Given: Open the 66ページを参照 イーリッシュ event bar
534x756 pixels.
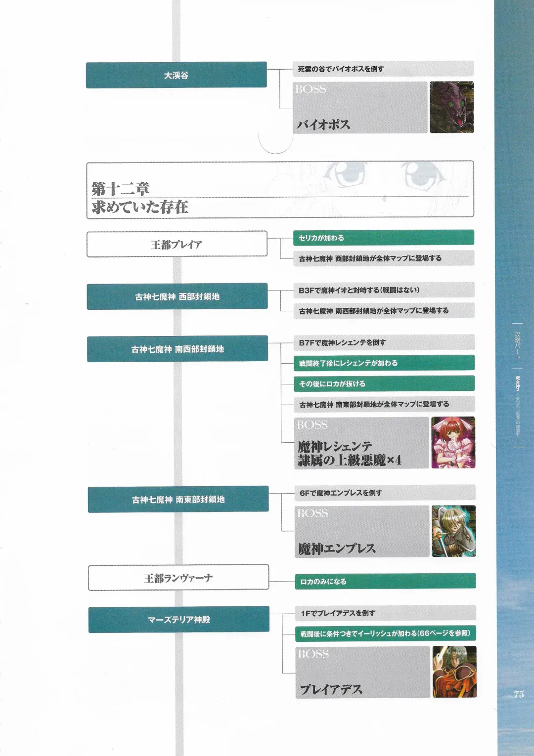Looking at the screenshot, I should [385, 633].
